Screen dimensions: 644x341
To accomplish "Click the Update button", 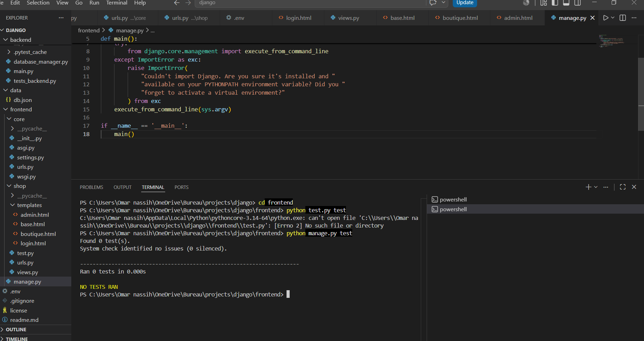I will coord(465,3).
